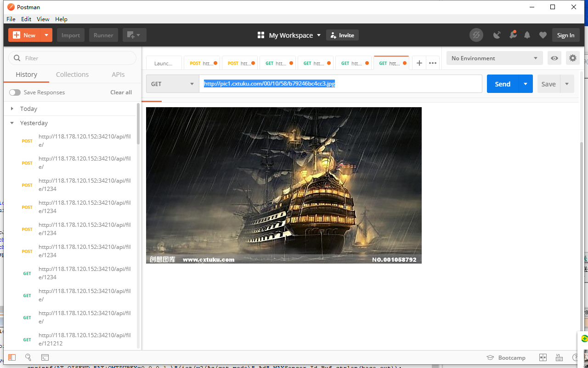Open the File menu
Image resolution: width=588 pixels, height=368 pixels.
11,19
